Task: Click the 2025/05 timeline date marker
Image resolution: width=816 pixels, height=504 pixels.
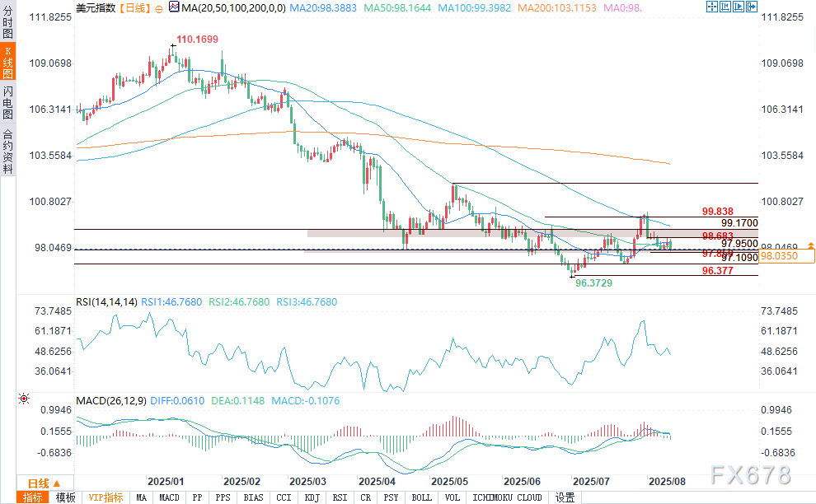Action: point(450,480)
